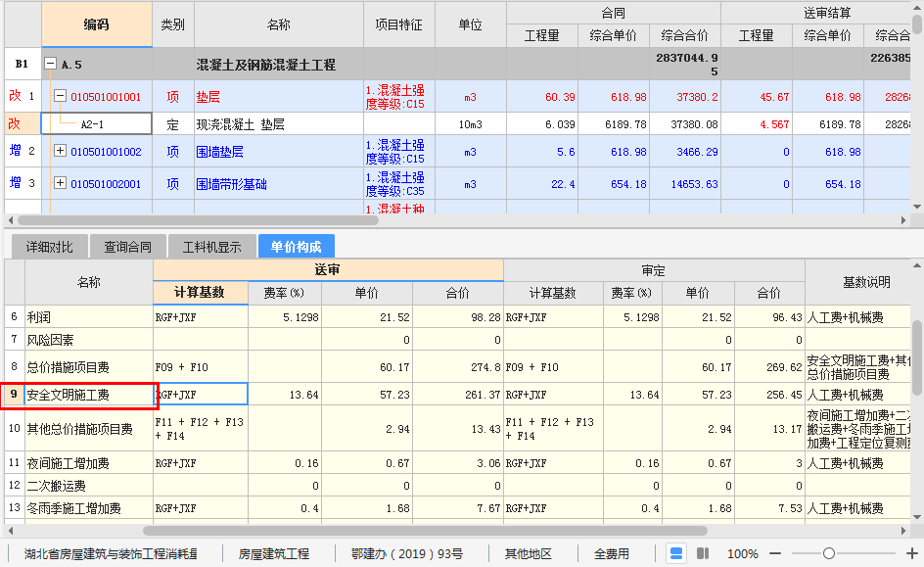Viewport: 924px width, 567px height.
Task: Click lower table scroll-up arrow
Action: pos(917,265)
